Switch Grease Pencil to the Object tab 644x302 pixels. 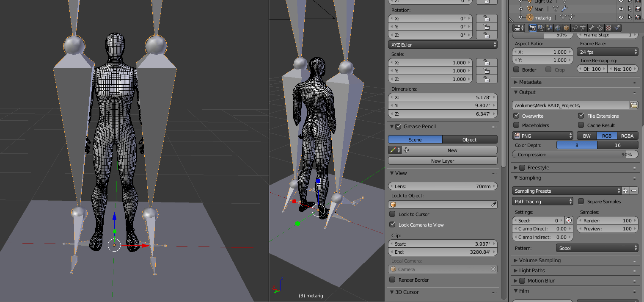click(x=470, y=139)
